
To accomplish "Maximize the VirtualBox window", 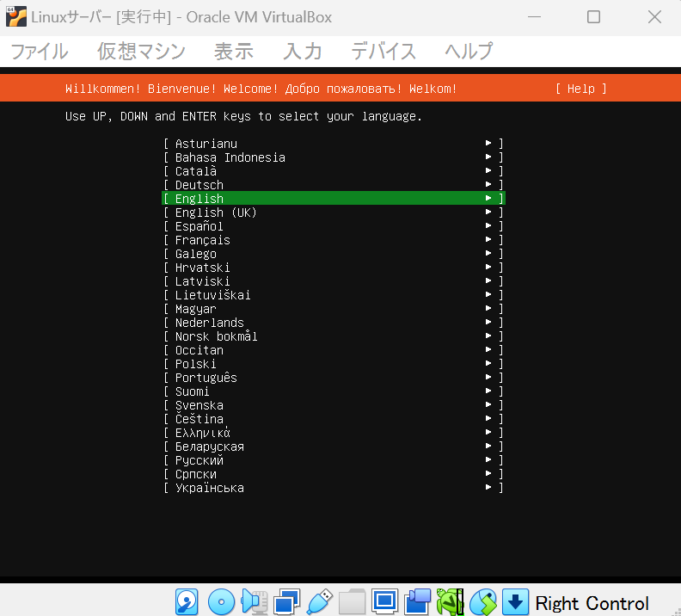I will click(593, 17).
